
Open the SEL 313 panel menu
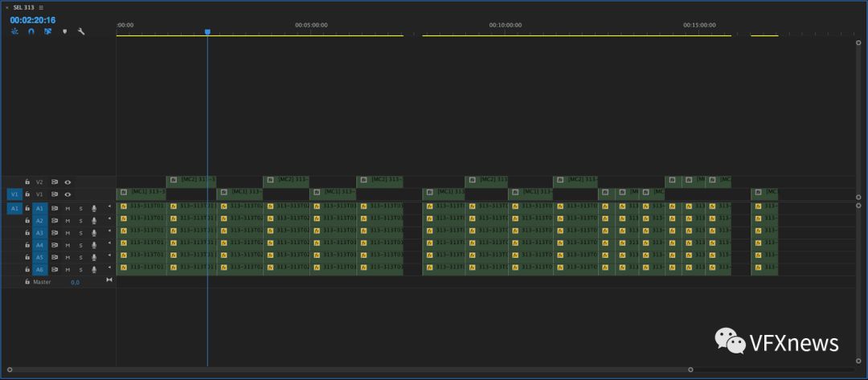(x=41, y=7)
